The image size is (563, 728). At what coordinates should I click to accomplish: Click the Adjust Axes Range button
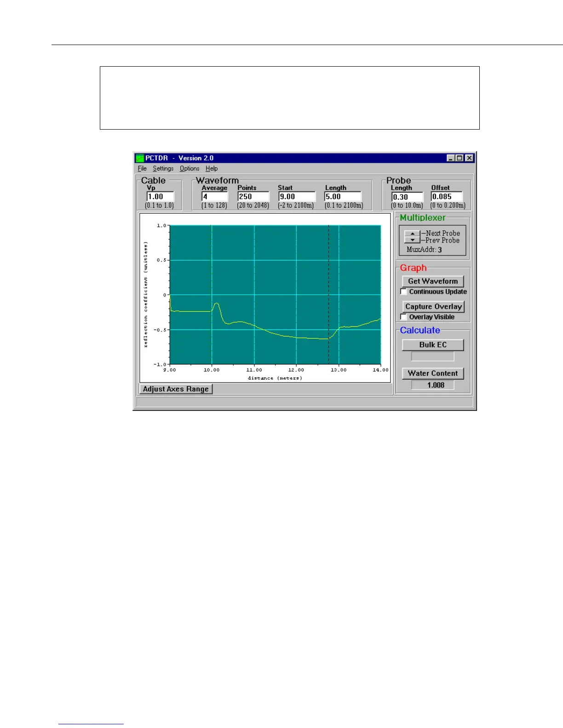tap(176, 389)
